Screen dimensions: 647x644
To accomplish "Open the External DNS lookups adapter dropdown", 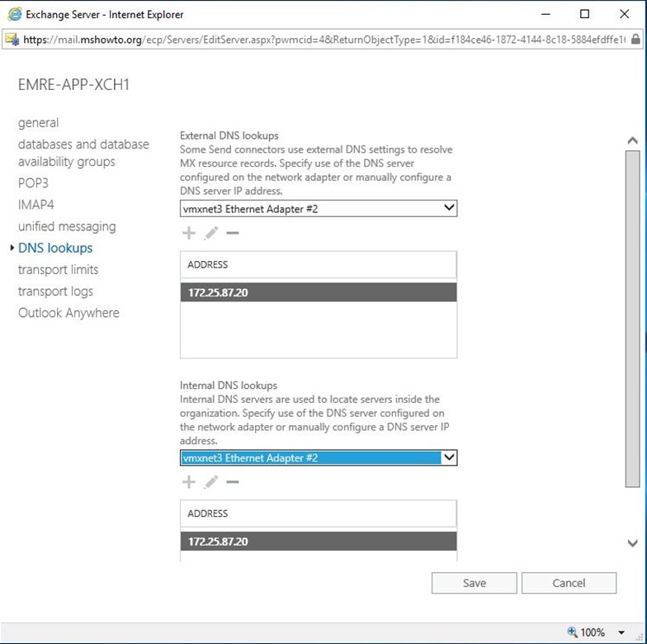I will (x=319, y=208).
